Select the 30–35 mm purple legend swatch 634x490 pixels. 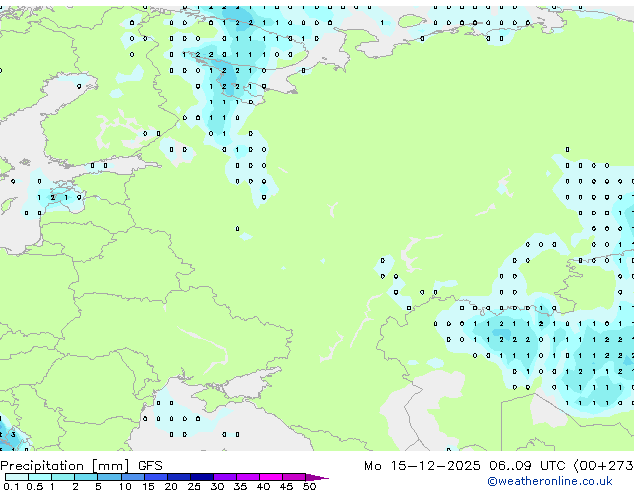pos(224,477)
